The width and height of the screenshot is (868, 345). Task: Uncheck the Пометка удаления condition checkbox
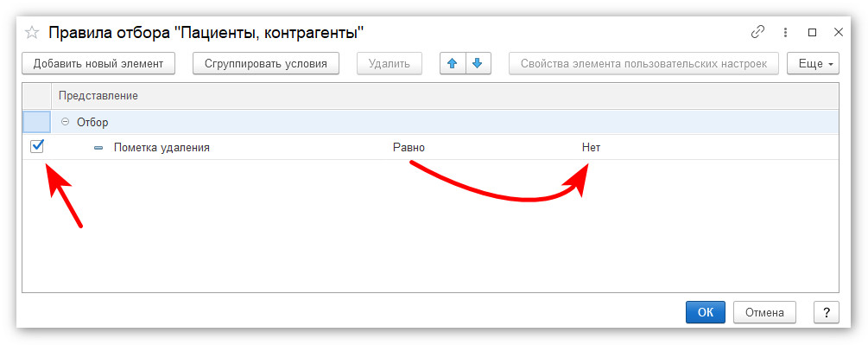coord(37,147)
